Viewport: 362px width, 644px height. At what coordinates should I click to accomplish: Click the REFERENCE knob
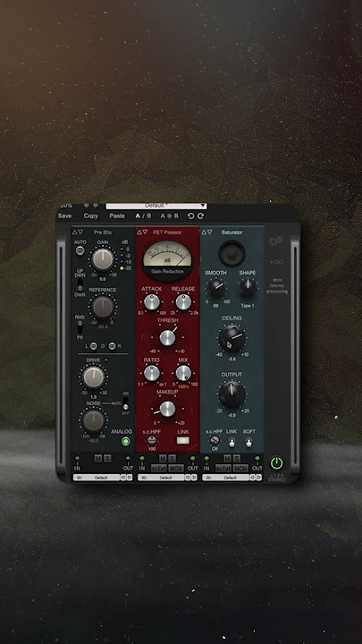(102, 308)
